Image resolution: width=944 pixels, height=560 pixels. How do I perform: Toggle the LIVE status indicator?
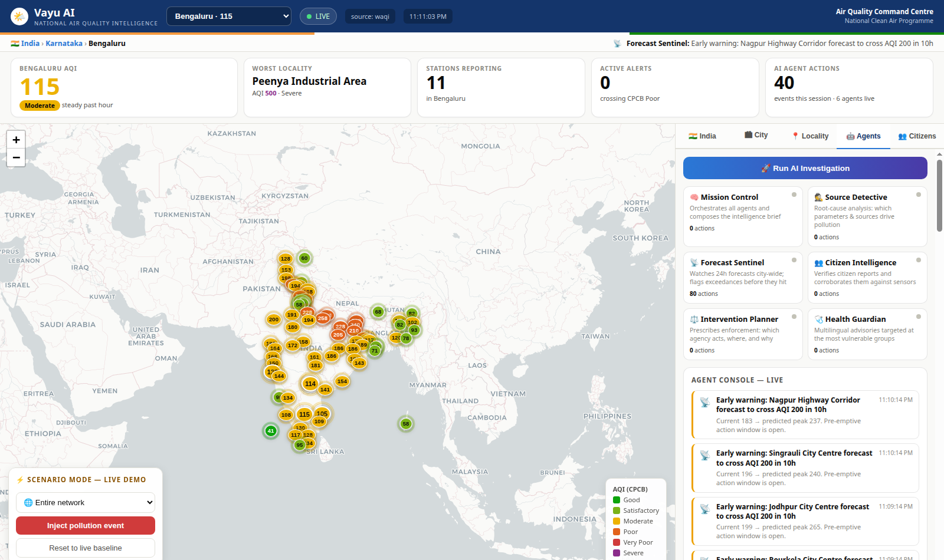pyautogui.click(x=318, y=17)
